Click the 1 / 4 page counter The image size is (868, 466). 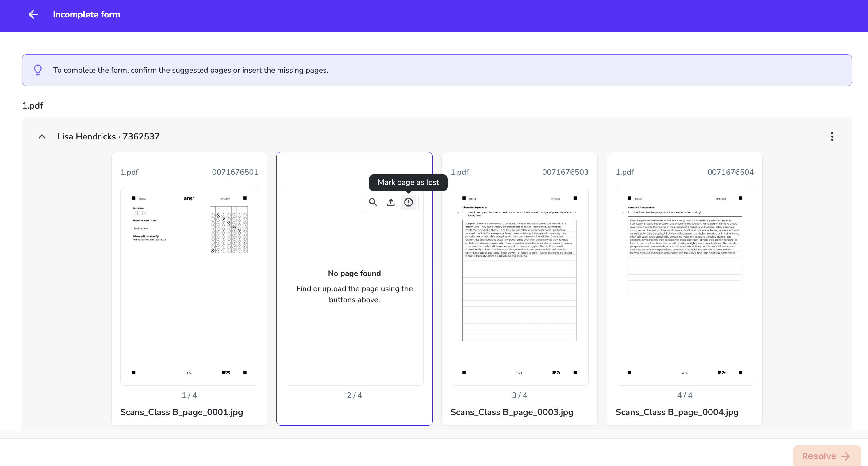[x=189, y=395]
